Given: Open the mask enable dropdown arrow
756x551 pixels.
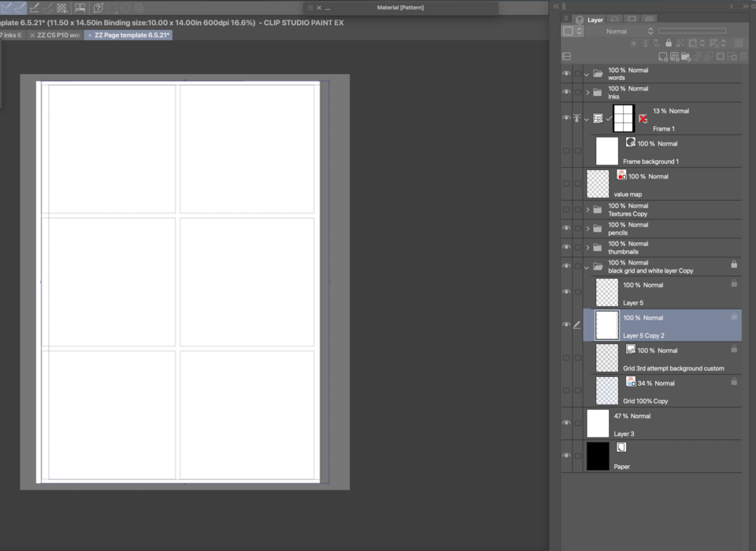Looking at the screenshot, I should pyautogui.click(x=702, y=43).
